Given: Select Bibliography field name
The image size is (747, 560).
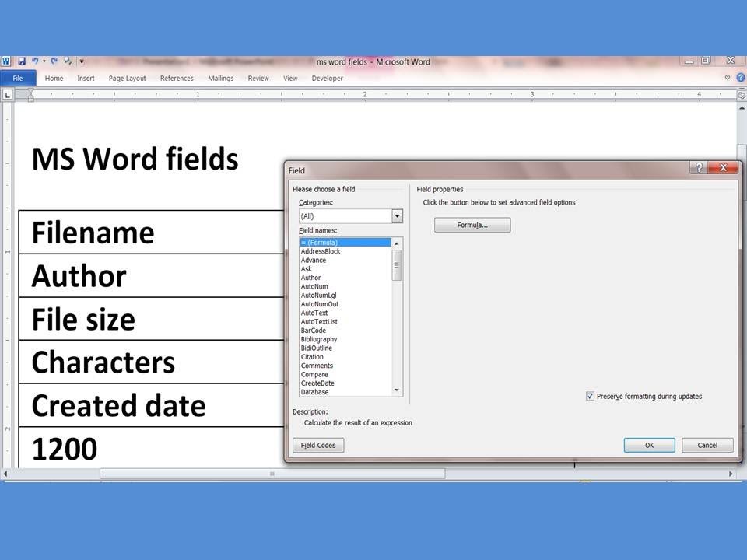Looking at the screenshot, I should [345, 339].
